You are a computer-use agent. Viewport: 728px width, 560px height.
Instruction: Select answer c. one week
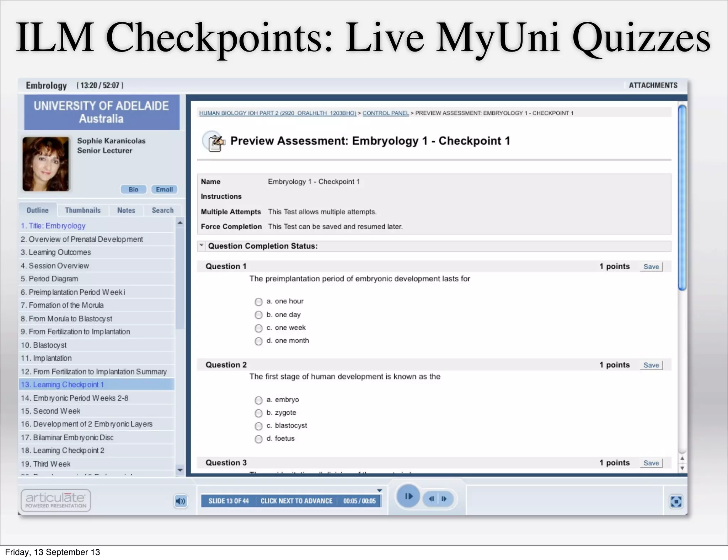(x=258, y=328)
